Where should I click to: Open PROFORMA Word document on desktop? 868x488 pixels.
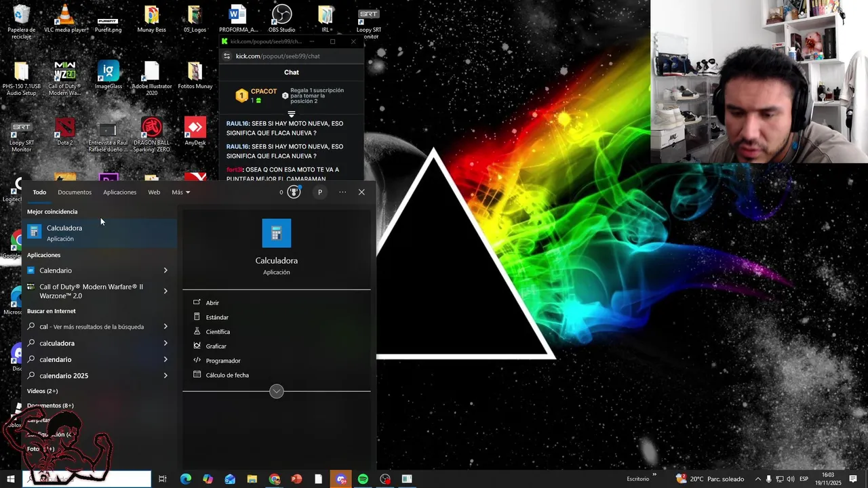[238, 20]
